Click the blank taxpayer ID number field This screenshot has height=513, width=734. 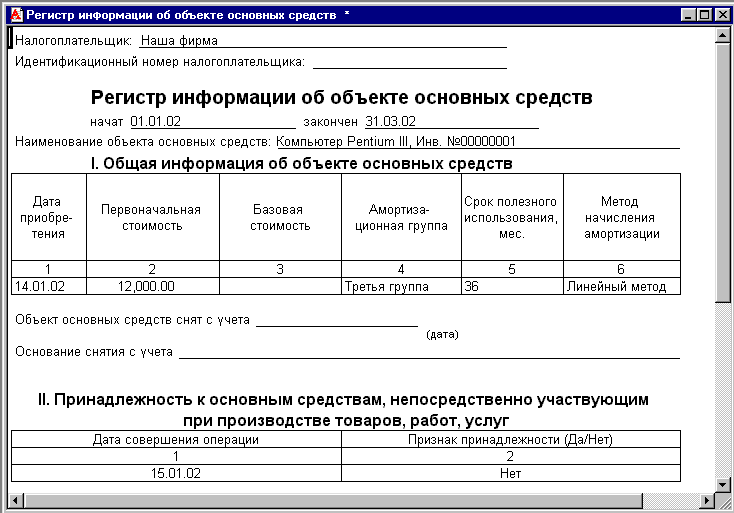click(x=410, y=62)
